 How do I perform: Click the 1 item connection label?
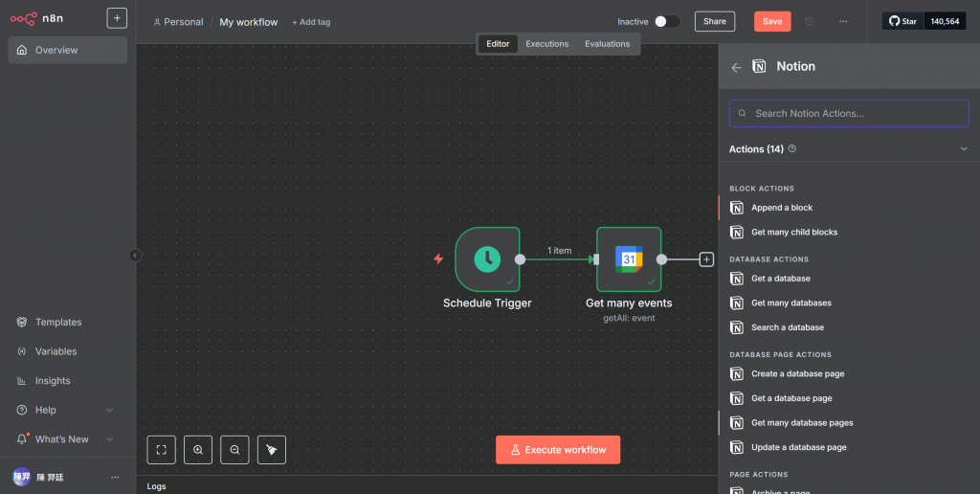click(x=559, y=251)
